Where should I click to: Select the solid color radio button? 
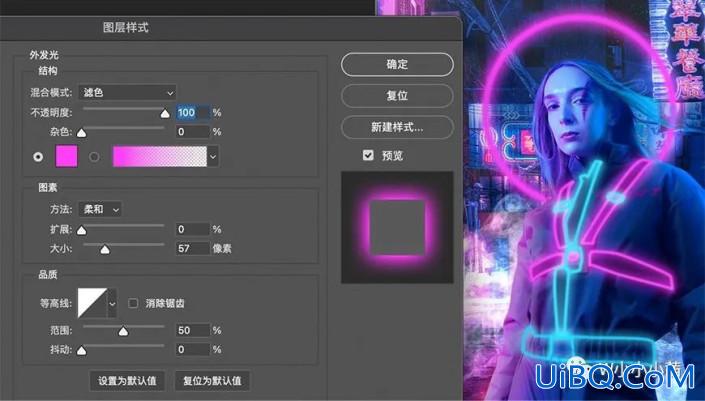[x=38, y=157]
